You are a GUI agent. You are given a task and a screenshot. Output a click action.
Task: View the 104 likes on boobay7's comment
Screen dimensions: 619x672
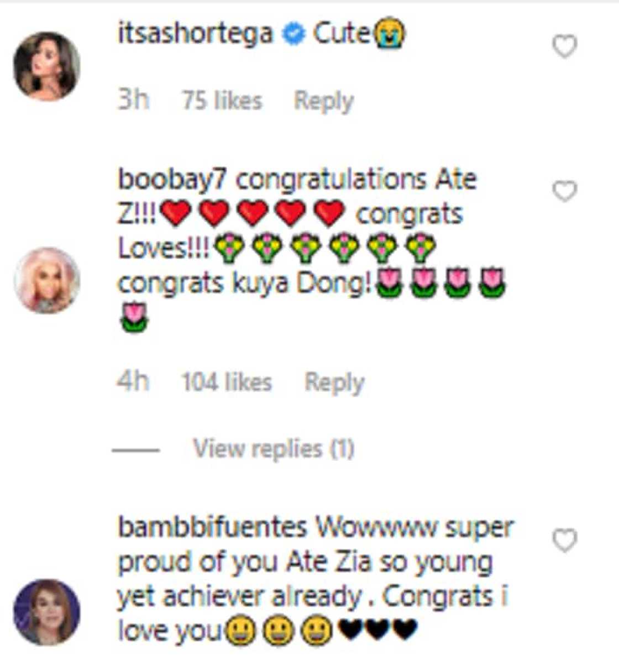pyautogui.click(x=227, y=381)
